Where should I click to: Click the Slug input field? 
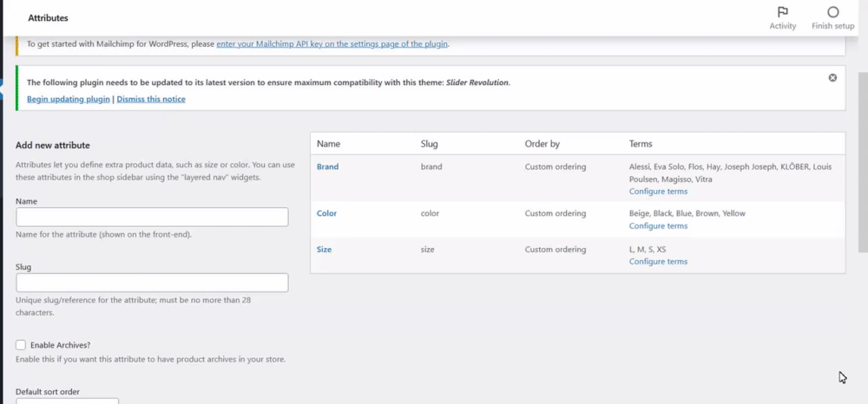tap(152, 283)
